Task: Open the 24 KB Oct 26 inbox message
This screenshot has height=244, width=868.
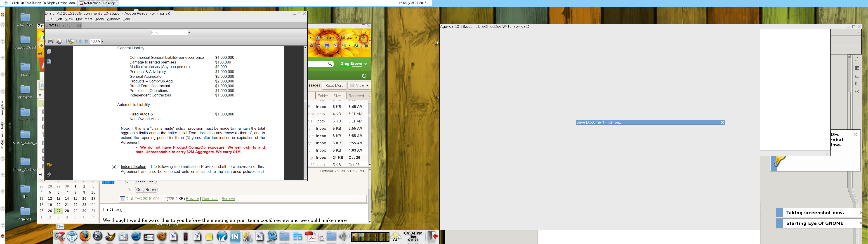Action: click(x=338, y=158)
